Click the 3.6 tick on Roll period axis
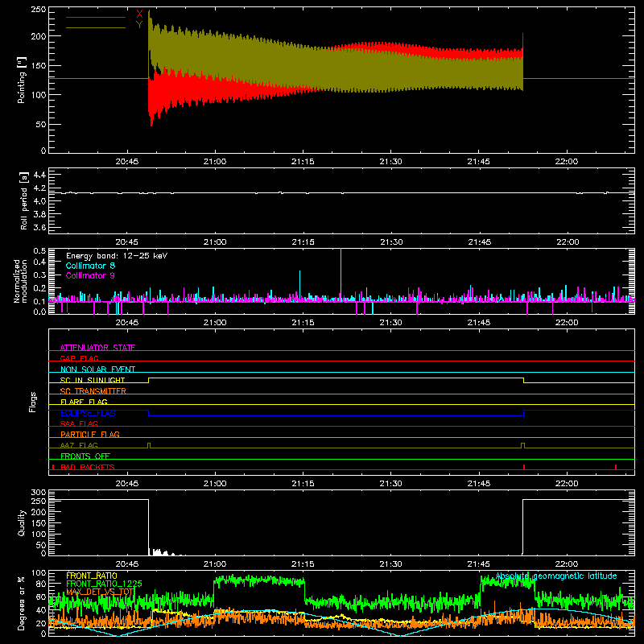The height and width of the screenshot is (644, 644). pos(39,227)
